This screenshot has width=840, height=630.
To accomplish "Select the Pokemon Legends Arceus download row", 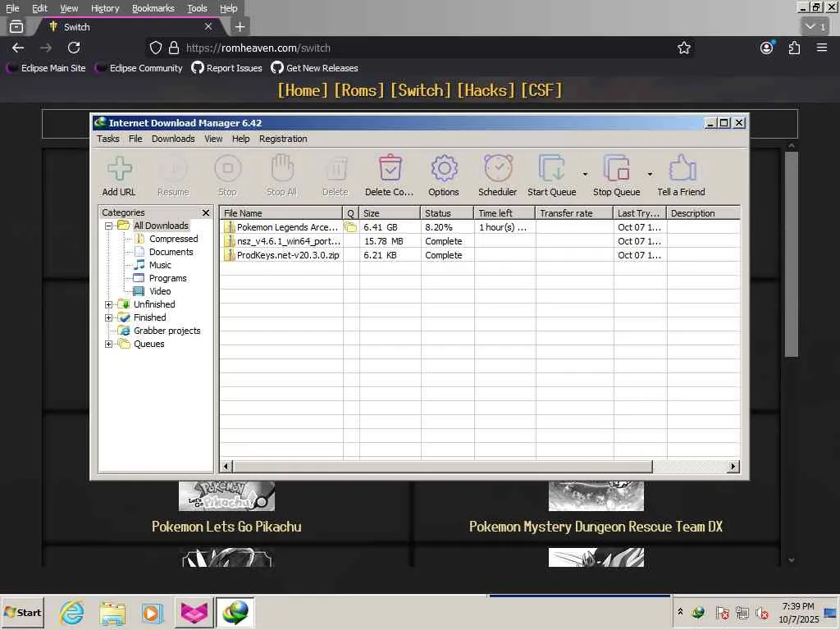I will pos(480,227).
